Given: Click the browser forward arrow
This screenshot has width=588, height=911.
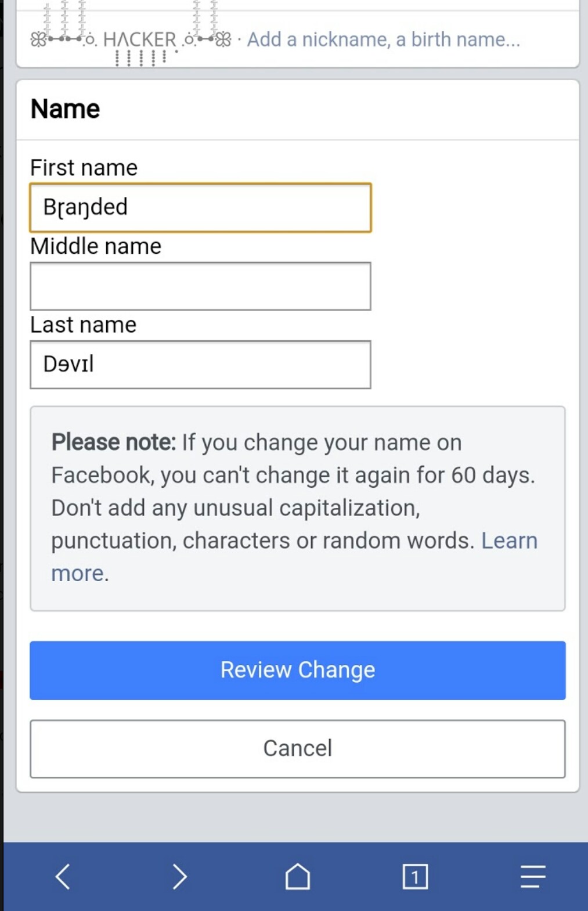Looking at the screenshot, I should 179,876.
